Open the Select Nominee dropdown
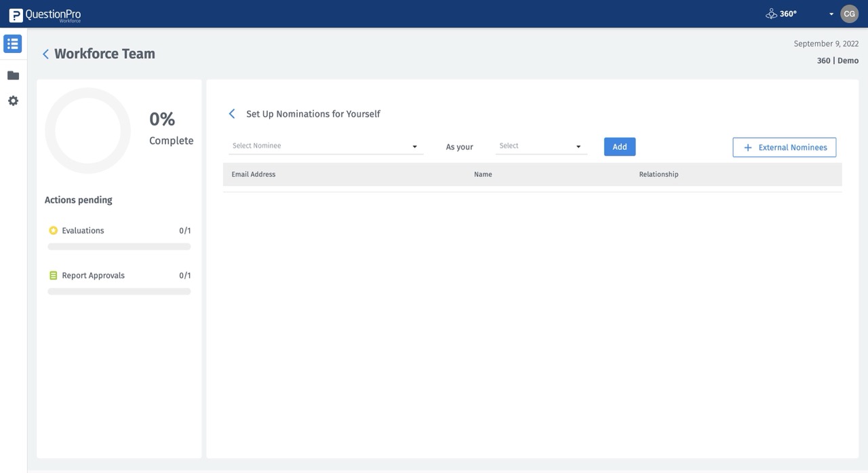This screenshot has width=868, height=473. tap(325, 145)
